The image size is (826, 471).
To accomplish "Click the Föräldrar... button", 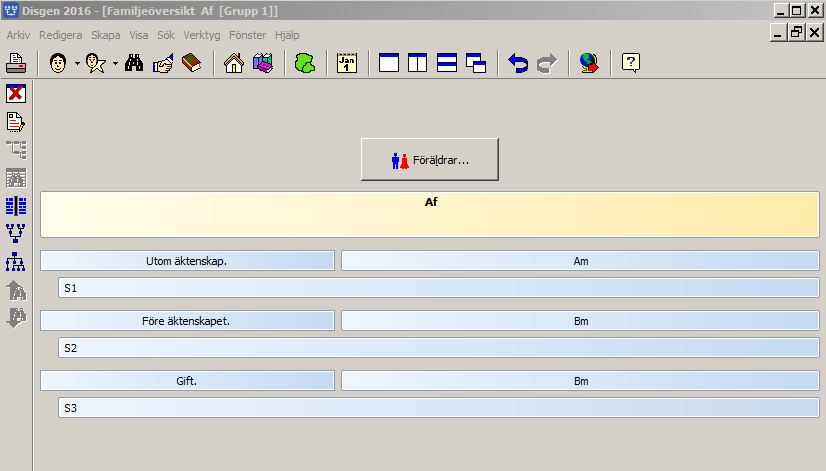I will click(429, 160).
